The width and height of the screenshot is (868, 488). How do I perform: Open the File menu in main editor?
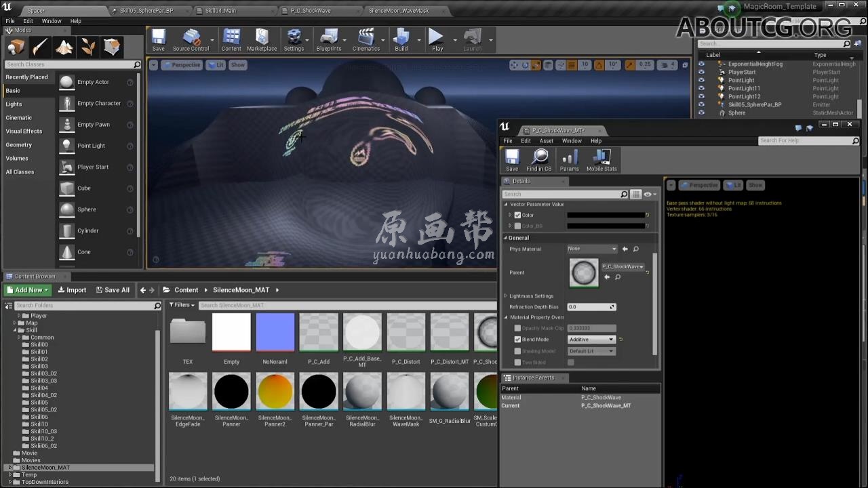10,21
